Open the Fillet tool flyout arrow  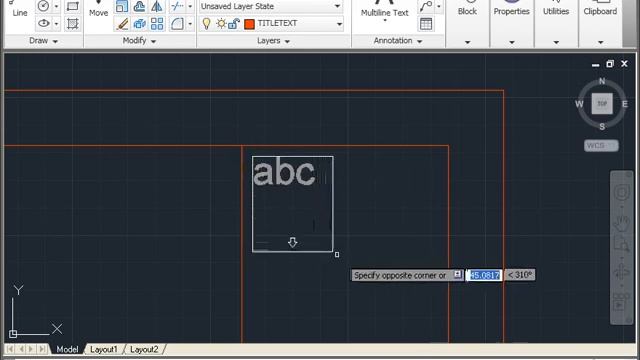point(190,24)
